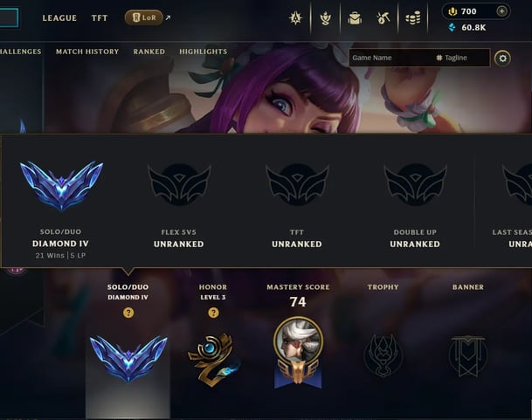Open the profile settings gear icon

coord(502,59)
